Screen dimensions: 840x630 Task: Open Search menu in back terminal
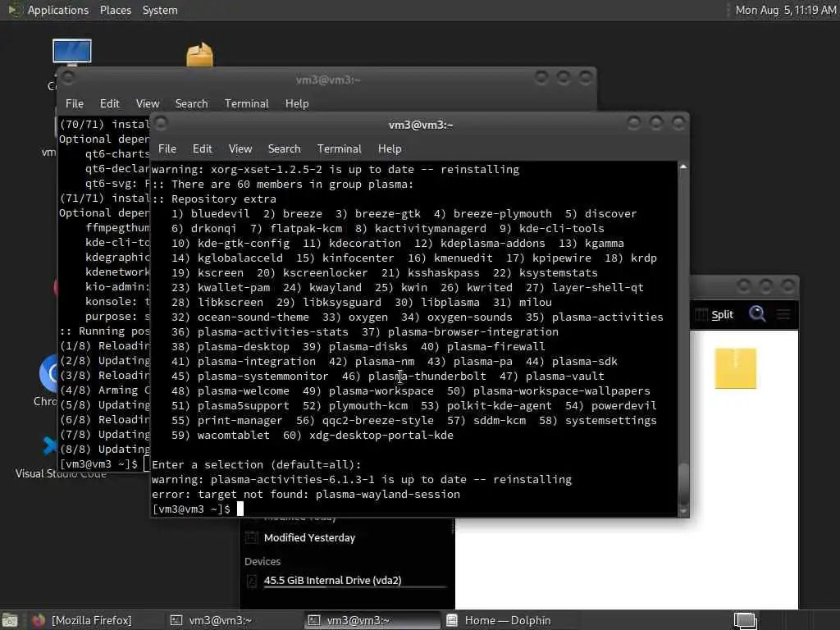(x=191, y=103)
